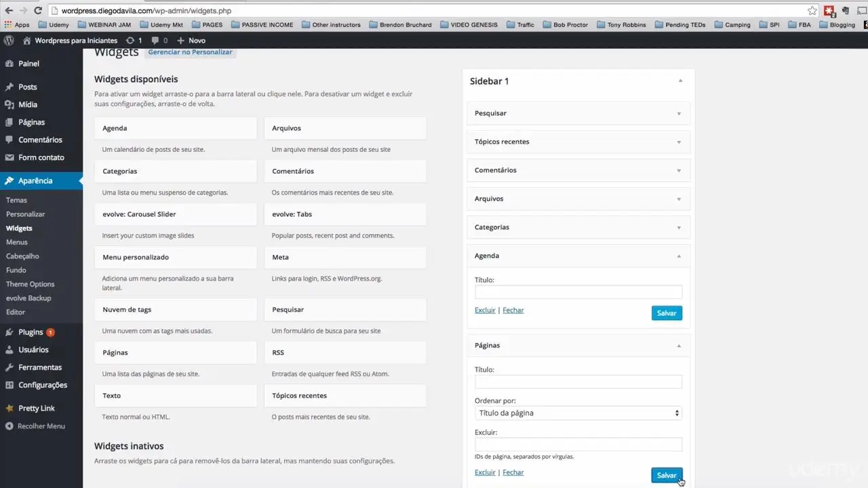868x488 pixels.
Task: Open Menus under Aparência
Action: coord(17,242)
